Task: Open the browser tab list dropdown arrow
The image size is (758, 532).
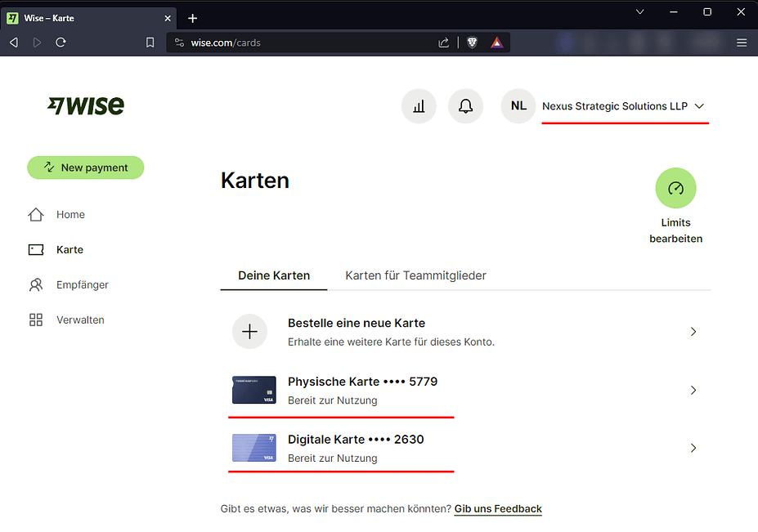Action: [639, 11]
